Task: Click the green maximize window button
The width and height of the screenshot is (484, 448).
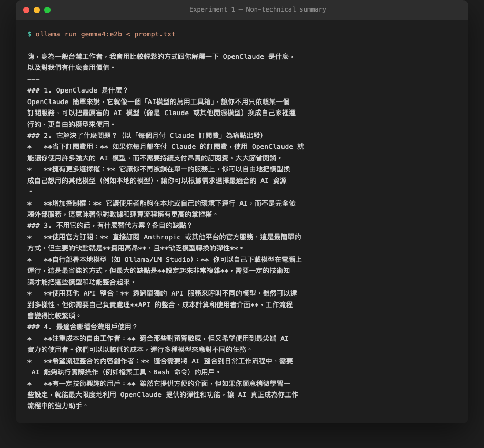Action: pyautogui.click(x=47, y=10)
